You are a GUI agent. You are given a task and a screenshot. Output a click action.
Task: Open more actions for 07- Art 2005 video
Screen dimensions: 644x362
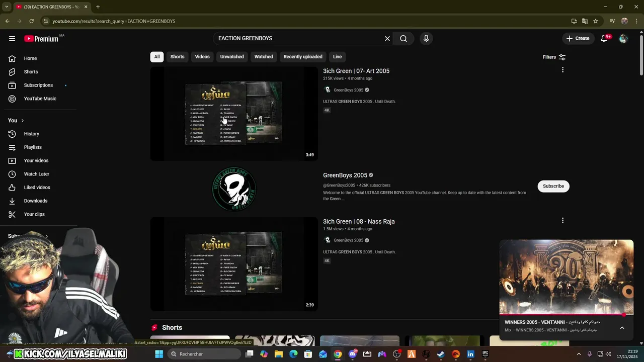coord(562,70)
